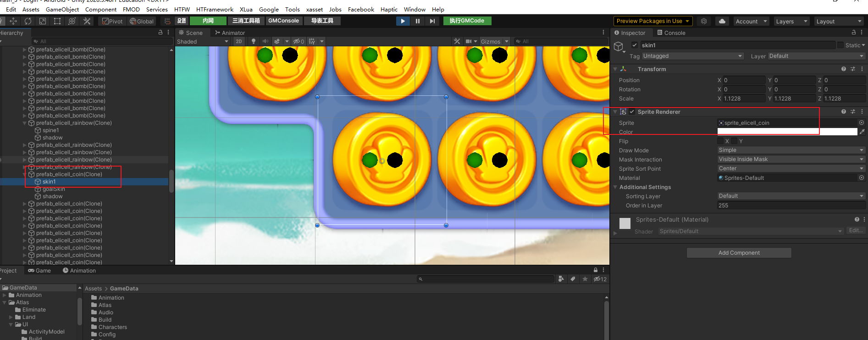This screenshot has height=340, width=868.
Task: Open the FMOD menu
Action: (x=131, y=9)
